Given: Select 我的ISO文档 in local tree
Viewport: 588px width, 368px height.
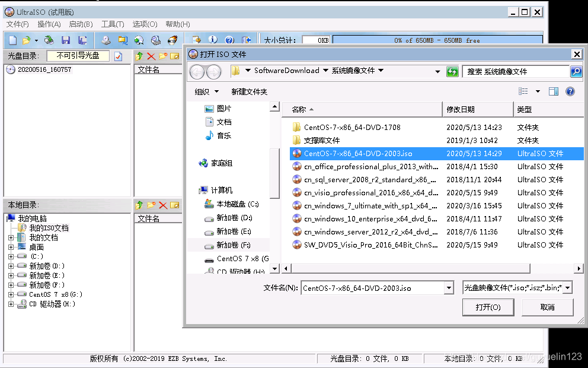Looking at the screenshot, I should (49, 228).
